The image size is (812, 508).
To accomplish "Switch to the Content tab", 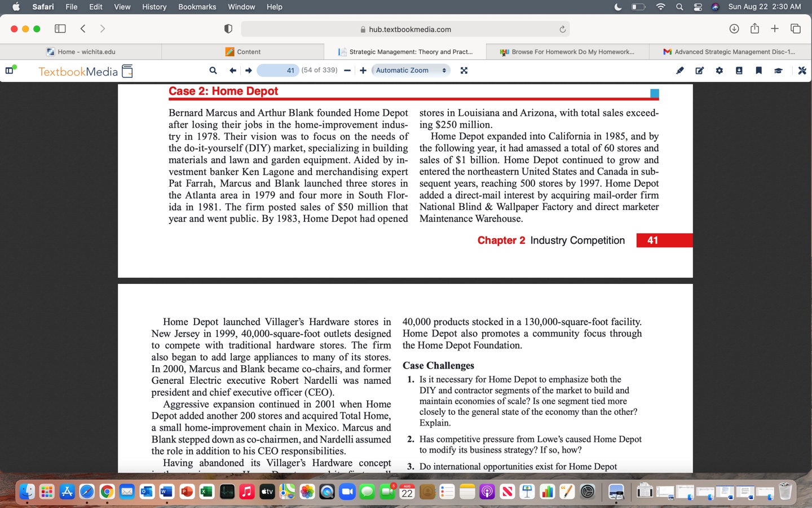I will click(x=243, y=52).
